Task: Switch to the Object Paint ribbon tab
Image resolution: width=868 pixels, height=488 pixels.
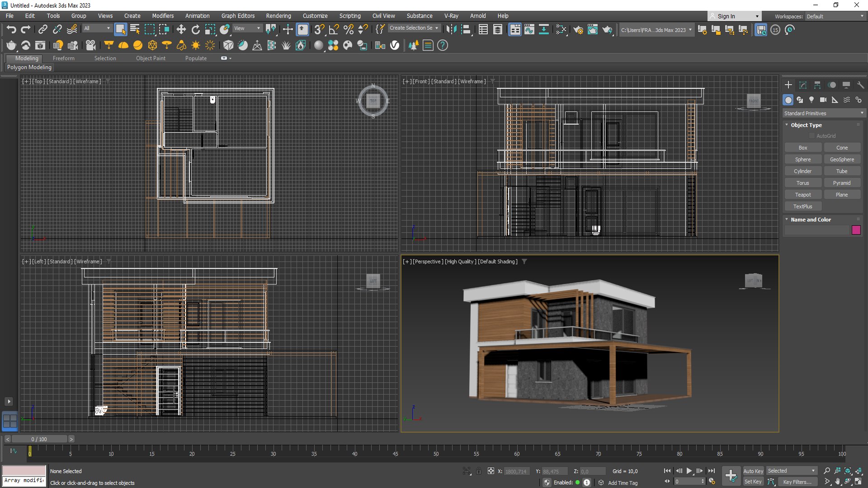Action: coord(151,58)
